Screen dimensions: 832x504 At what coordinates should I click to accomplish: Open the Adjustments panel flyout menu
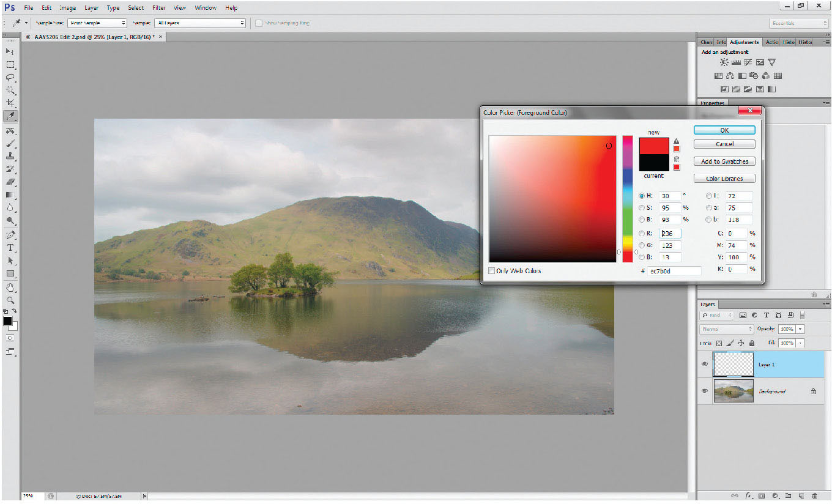(x=826, y=42)
